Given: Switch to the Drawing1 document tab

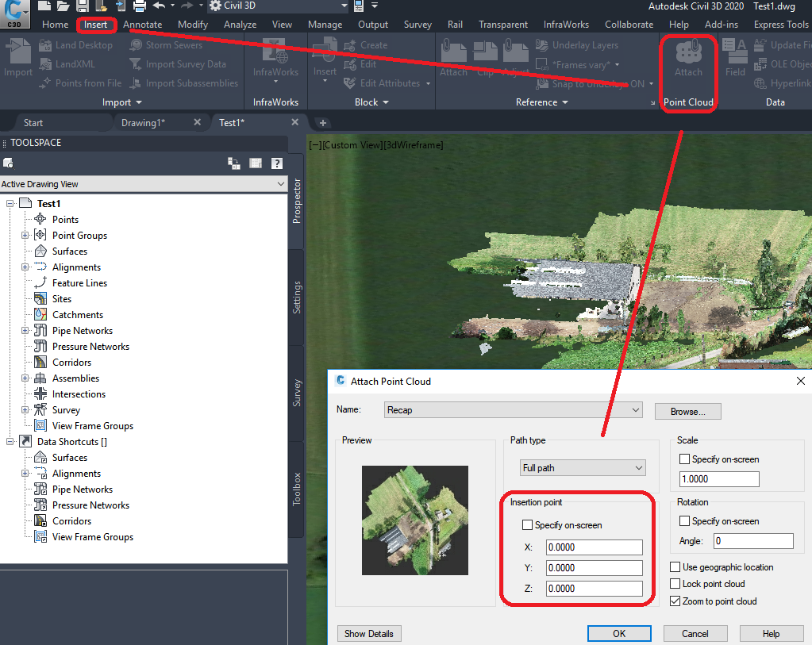Looking at the screenshot, I should click(x=144, y=123).
